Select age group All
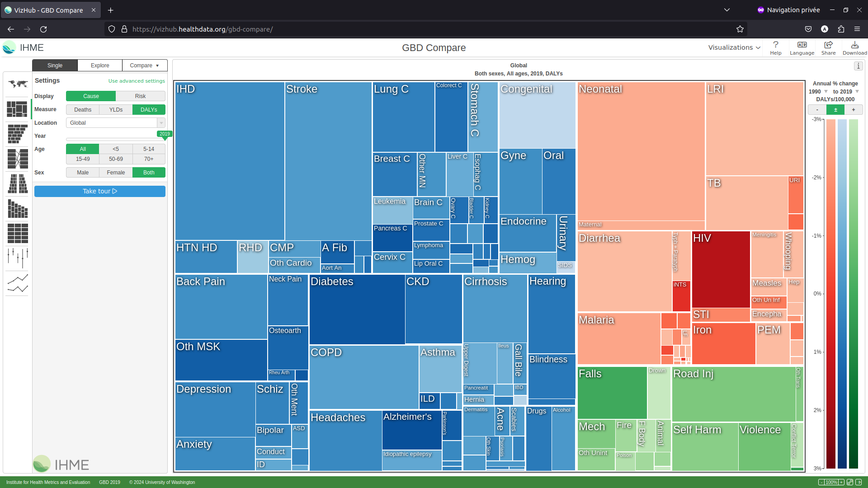The height and width of the screenshot is (488, 868). click(83, 149)
